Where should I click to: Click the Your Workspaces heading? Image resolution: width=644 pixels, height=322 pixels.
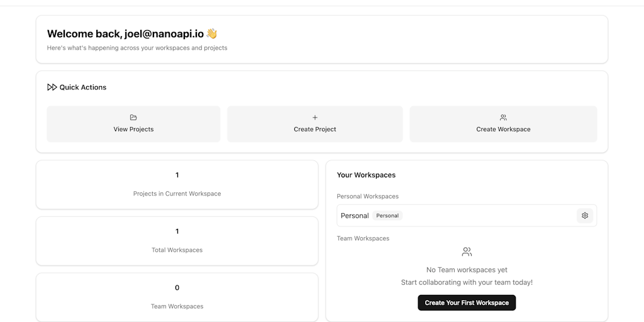coord(366,175)
